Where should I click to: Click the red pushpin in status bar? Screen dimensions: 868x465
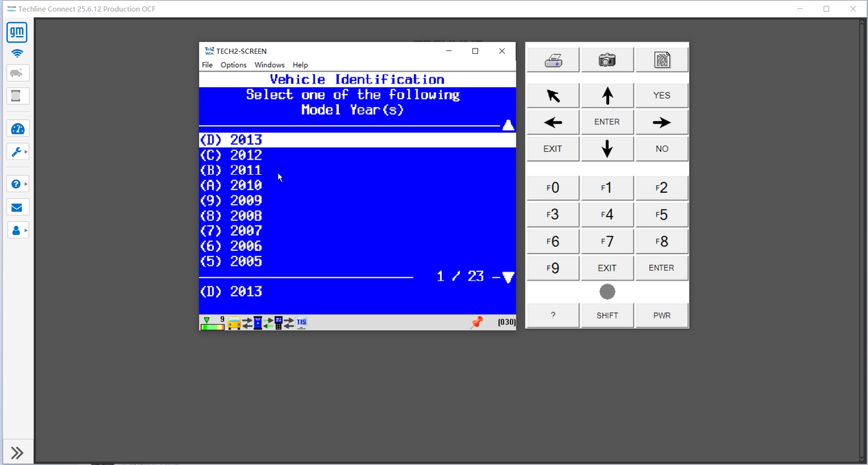pyautogui.click(x=476, y=323)
